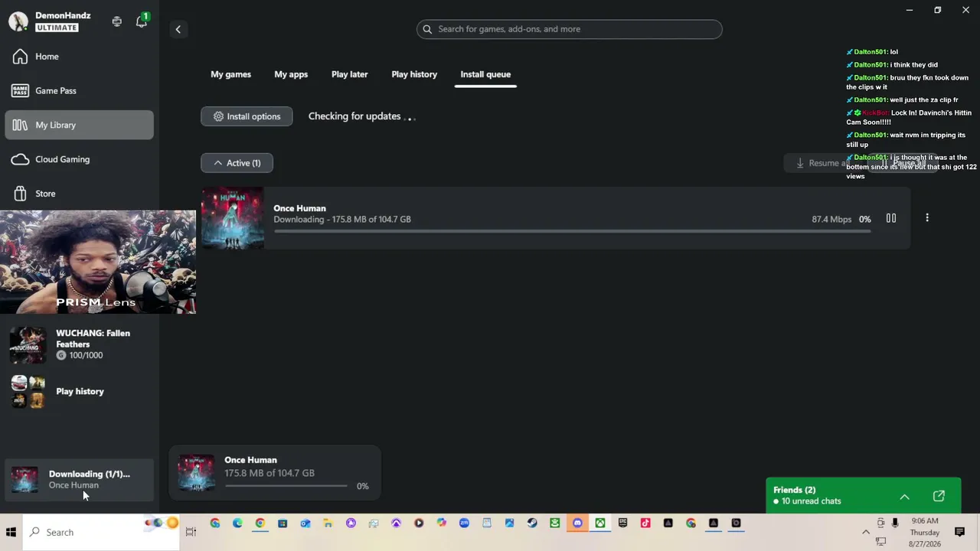The image size is (980, 551).
Task: Select My Library in the sidebar
Action: (79, 125)
